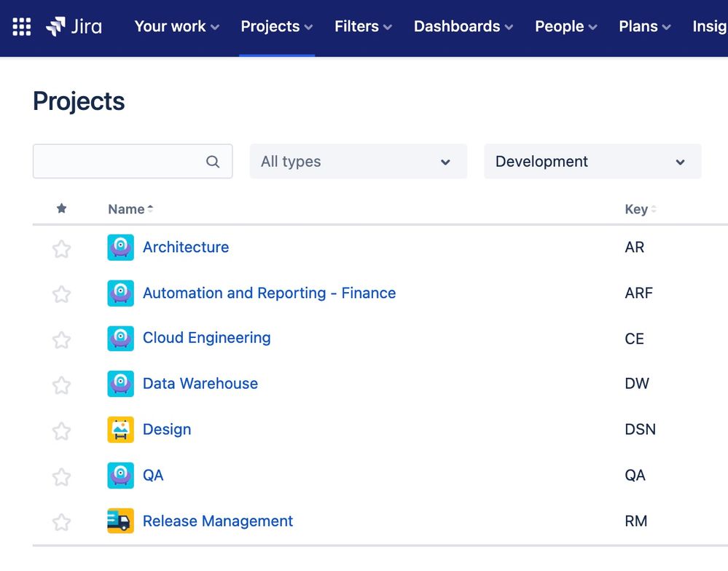
Task: Click the Architecture project avatar icon
Action: coord(120,248)
